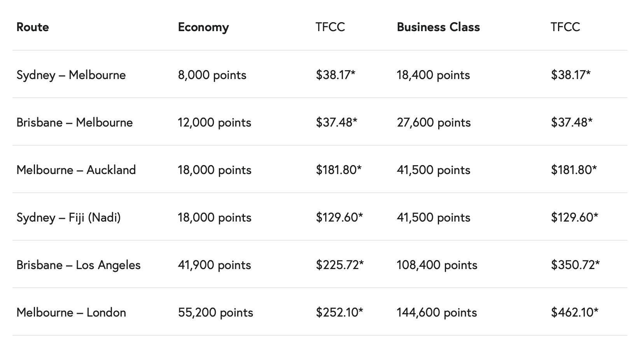Click the Sydney – Melbourne route cell
This screenshot has width=644, height=352.
pyautogui.click(x=71, y=75)
